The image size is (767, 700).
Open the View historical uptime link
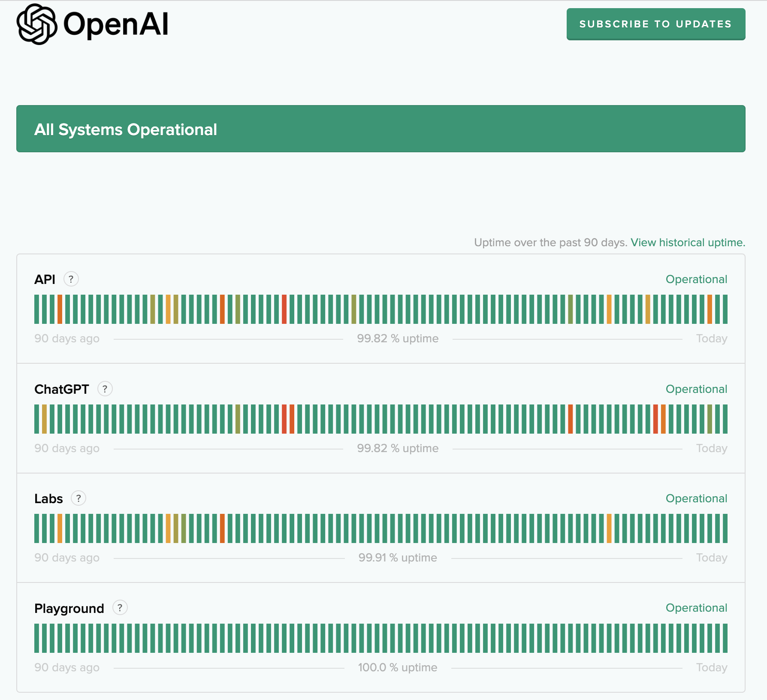(x=688, y=242)
